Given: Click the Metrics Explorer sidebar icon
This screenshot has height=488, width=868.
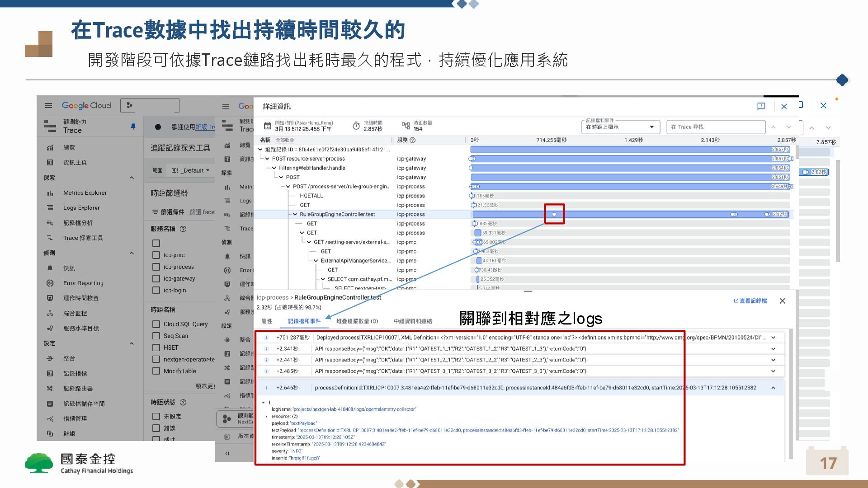Looking at the screenshot, I should [50, 193].
